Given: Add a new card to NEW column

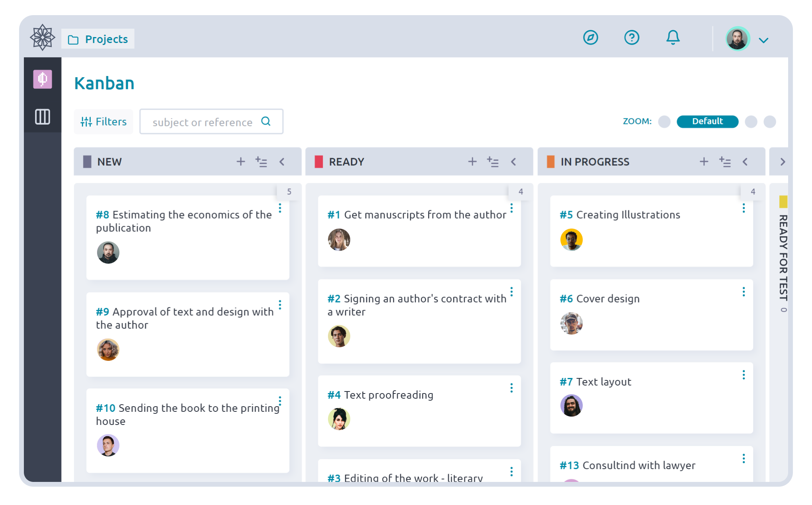Looking at the screenshot, I should coord(240,161).
